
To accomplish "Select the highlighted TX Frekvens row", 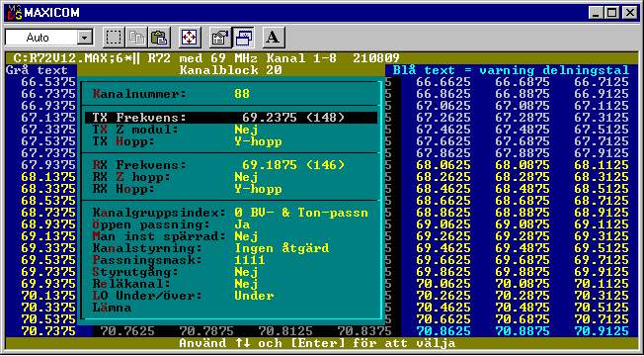I will click(x=231, y=118).
